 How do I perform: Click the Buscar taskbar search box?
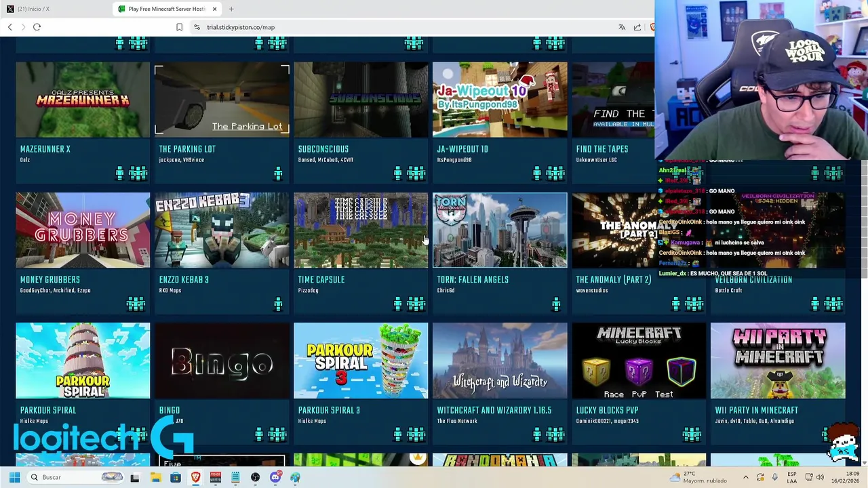pos(76,477)
